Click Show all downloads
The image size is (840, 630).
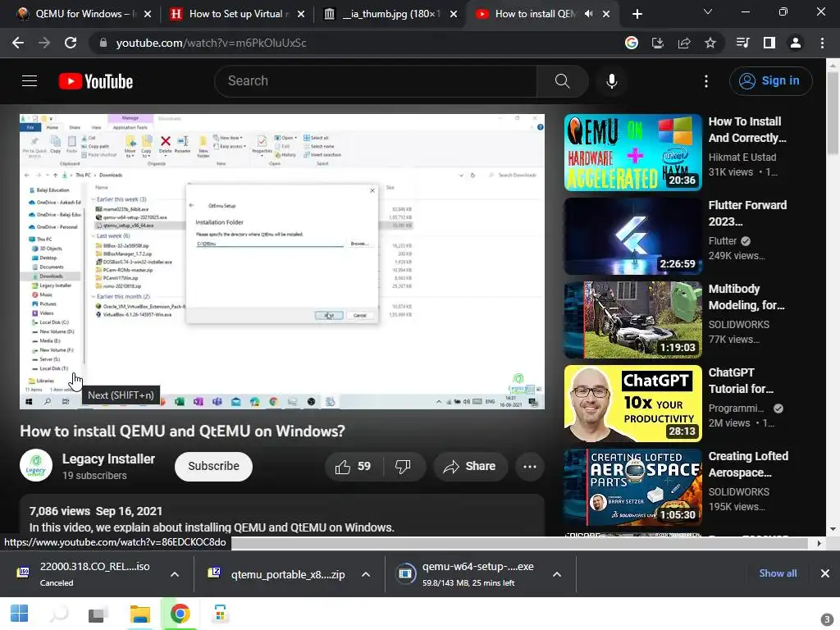coord(778,573)
